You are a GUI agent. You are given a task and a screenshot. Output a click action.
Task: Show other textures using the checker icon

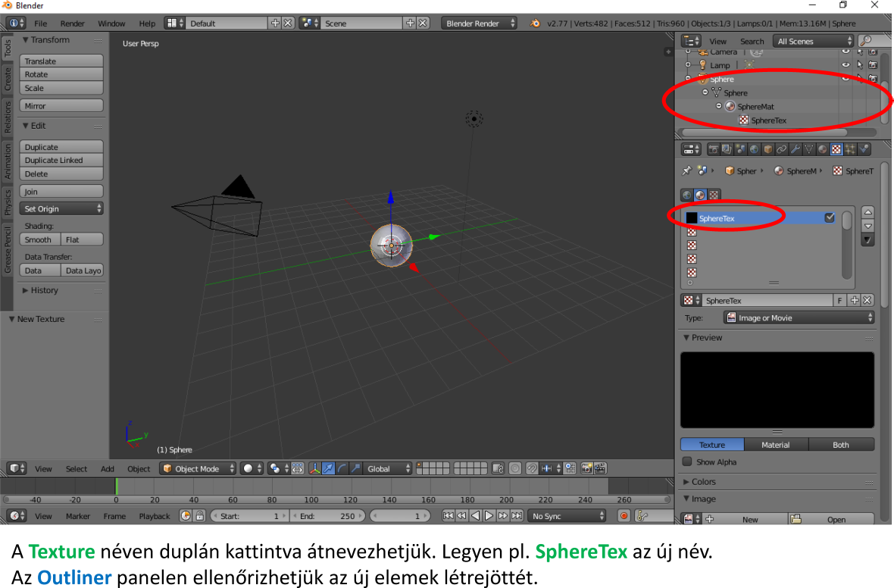coord(714,195)
